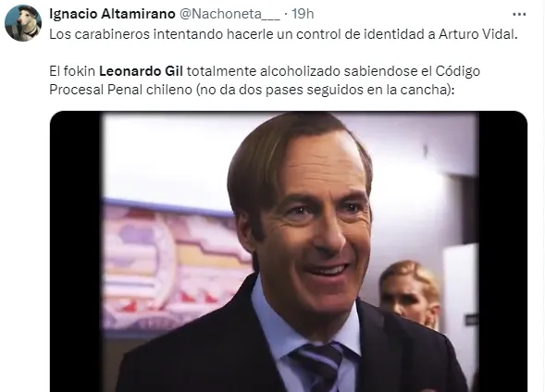This screenshot has width=545, height=392.
Task: Click the words 'Arturo Vidal' in tweet
Action: coord(477,34)
